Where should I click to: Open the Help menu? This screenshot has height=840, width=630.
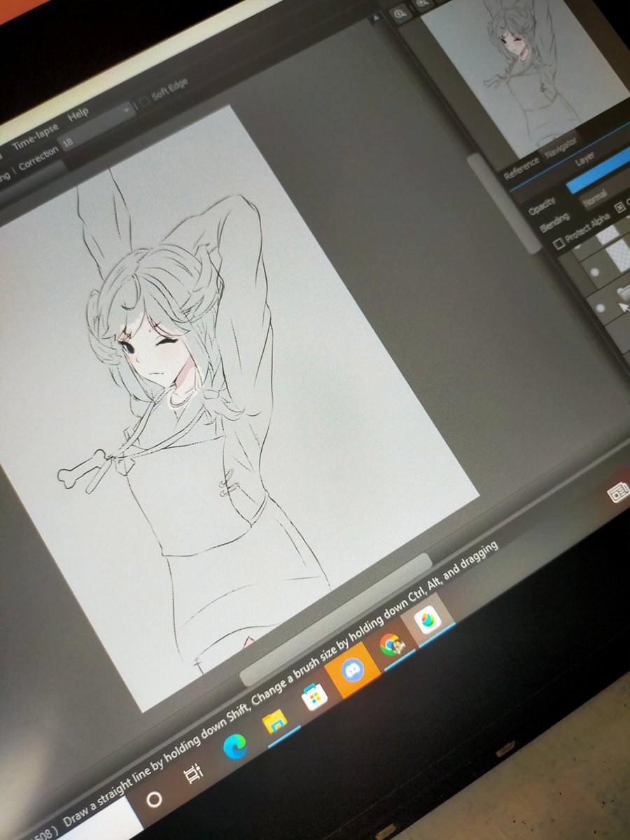(x=78, y=114)
